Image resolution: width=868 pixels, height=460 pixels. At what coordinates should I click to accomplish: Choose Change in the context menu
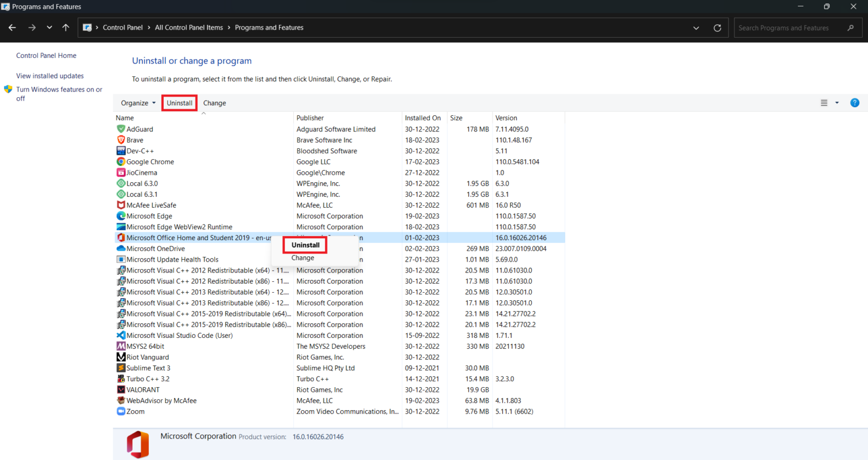pyautogui.click(x=303, y=258)
